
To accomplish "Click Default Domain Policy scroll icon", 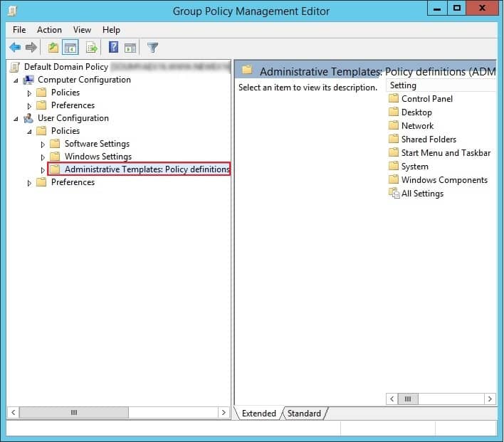I will [15, 67].
